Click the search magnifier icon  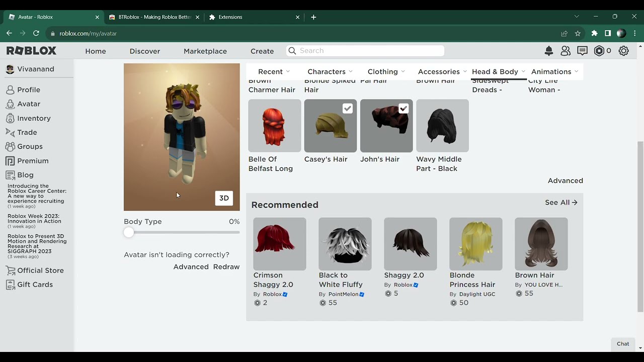292,51
